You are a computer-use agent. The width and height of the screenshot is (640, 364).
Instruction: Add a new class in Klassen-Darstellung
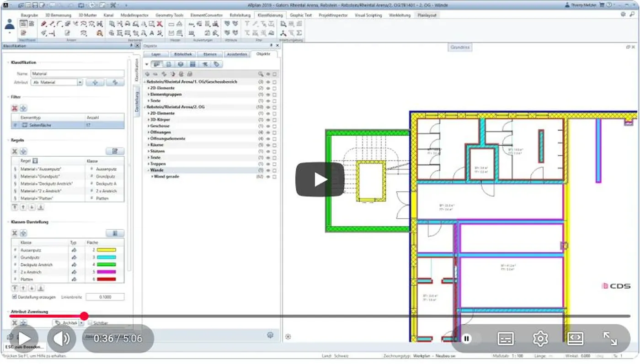(x=23, y=233)
